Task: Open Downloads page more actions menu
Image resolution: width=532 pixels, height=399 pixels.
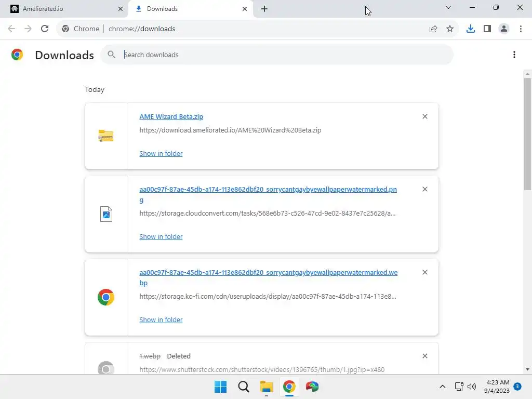Action: point(514,55)
